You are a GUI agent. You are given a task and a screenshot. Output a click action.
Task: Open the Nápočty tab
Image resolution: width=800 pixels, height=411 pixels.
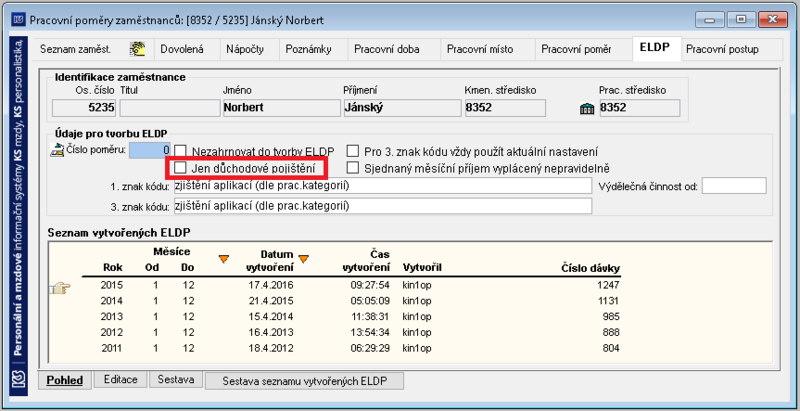pos(245,49)
